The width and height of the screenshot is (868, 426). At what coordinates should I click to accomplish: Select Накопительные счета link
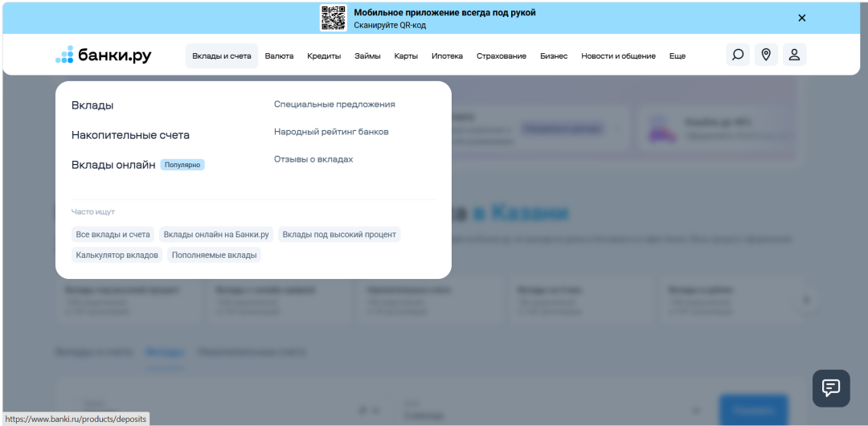coord(130,135)
